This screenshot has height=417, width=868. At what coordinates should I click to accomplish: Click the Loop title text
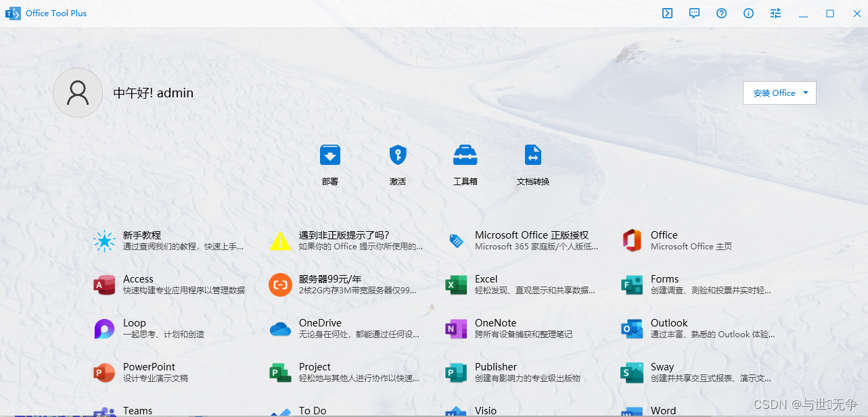[135, 323]
